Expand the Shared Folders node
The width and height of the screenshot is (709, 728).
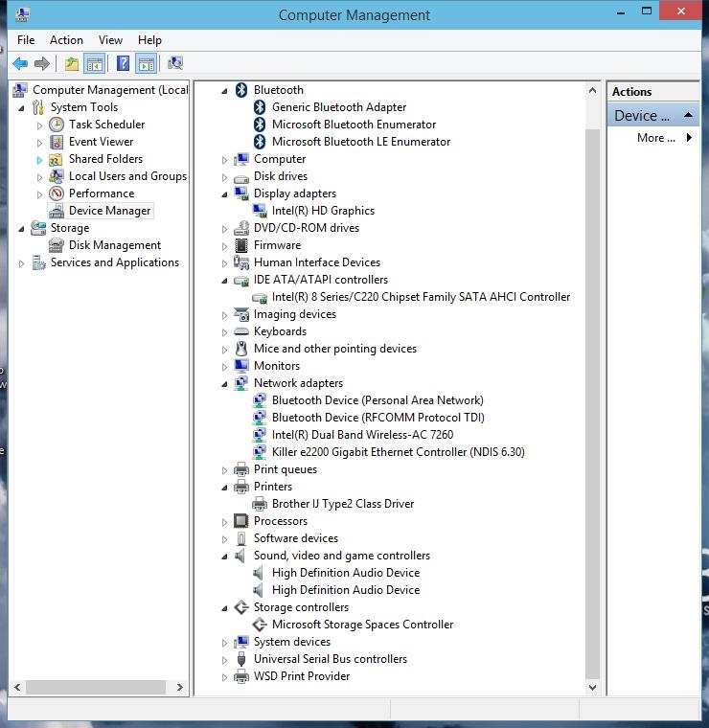(39, 160)
